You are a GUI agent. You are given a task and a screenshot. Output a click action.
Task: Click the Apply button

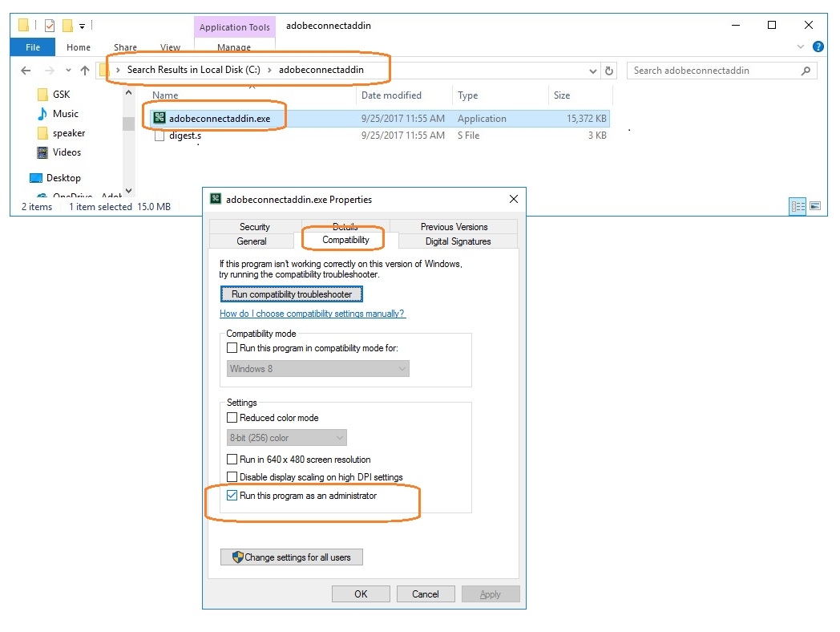click(491, 594)
